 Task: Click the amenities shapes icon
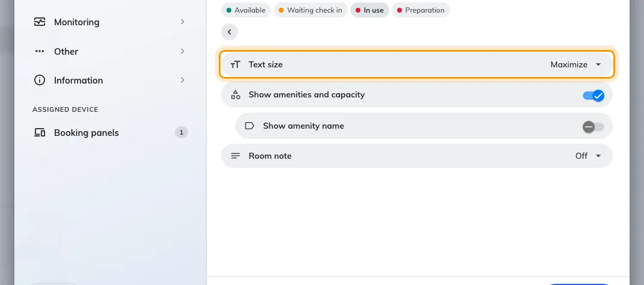235,94
